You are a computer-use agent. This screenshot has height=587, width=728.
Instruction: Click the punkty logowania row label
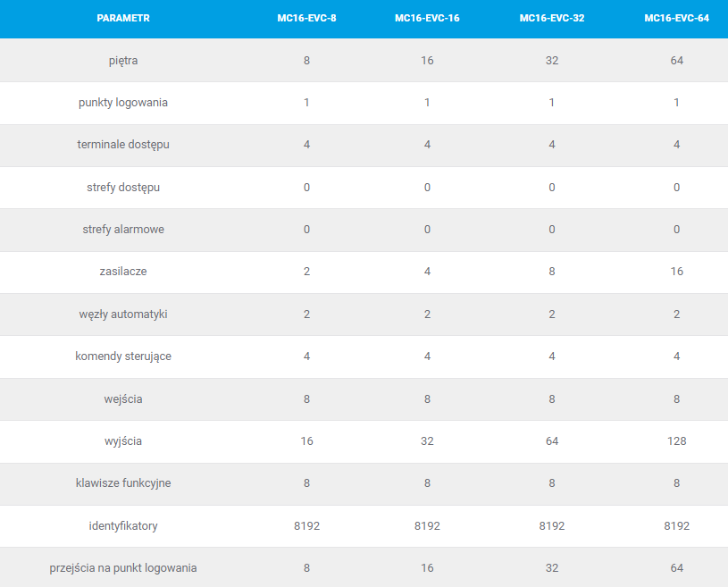[123, 103]
